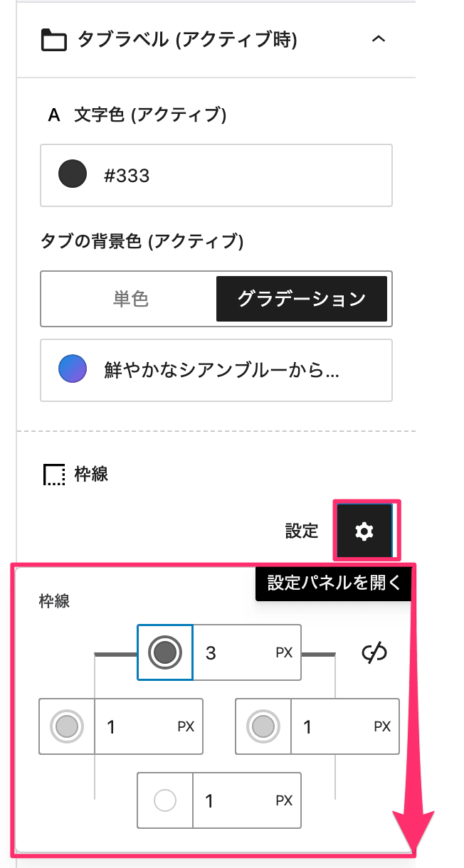464x868 pixels.
Task: Click the bottom border width input field
Action: (237, 800)
